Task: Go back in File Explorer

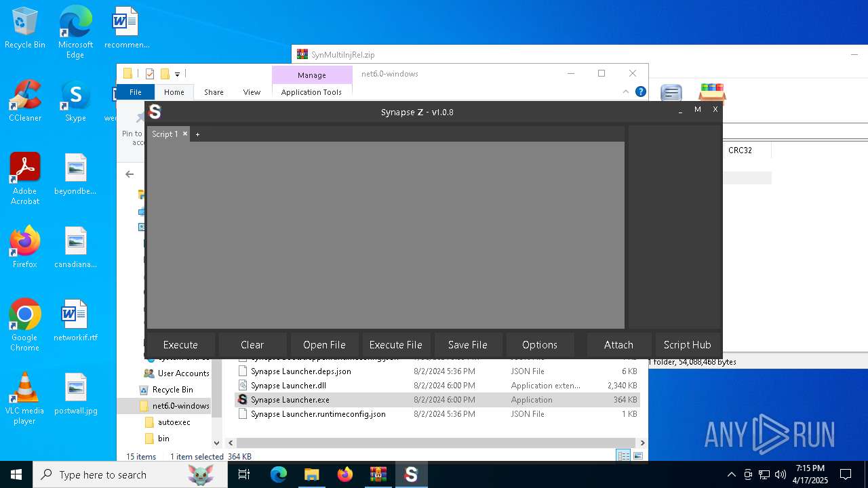Action: coord(130,174)
